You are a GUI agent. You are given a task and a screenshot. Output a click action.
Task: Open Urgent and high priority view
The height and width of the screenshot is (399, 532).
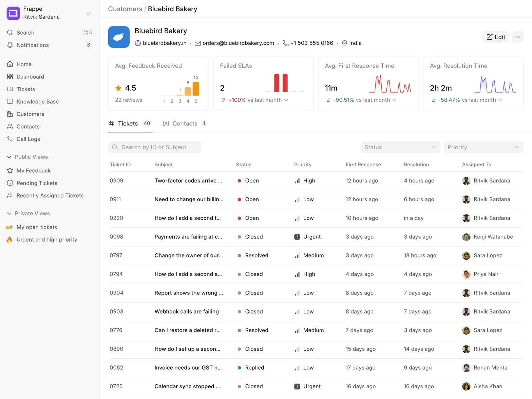point(50,240)
